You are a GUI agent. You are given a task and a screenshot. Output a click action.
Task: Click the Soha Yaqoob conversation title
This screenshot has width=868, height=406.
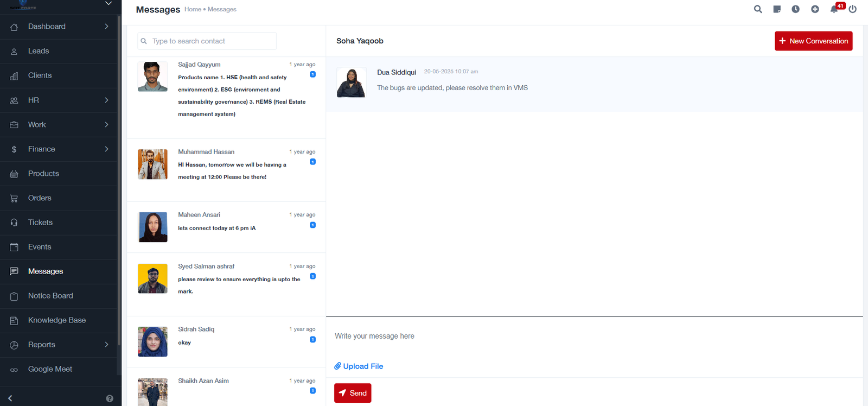click(360, 41)
